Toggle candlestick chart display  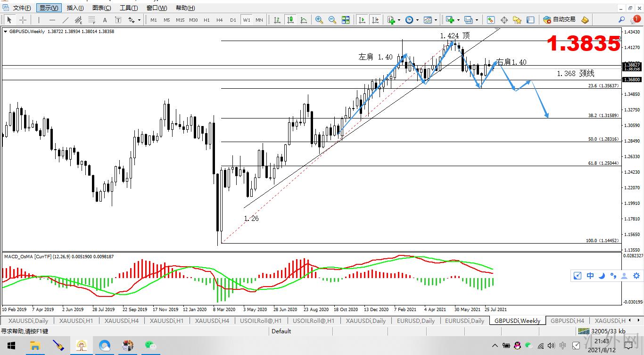coord(290,20)
